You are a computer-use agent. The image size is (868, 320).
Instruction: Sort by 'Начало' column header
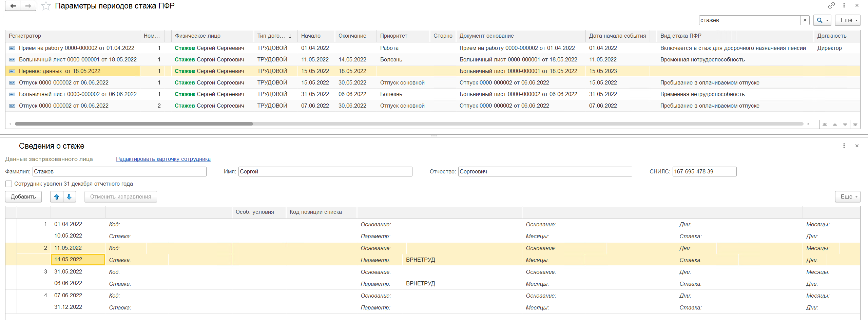(x=316, y=36)
